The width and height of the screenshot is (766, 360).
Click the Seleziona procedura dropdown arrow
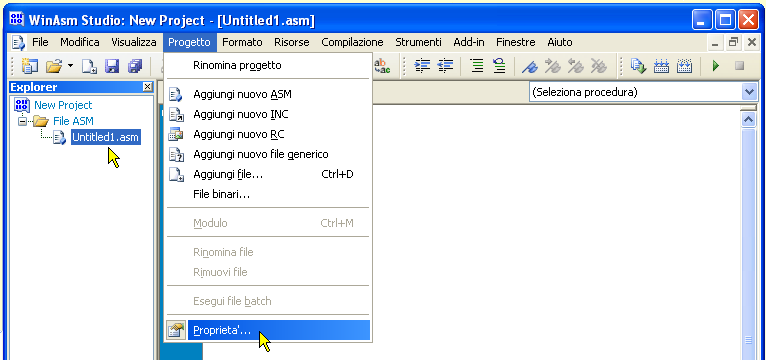[x=748, y=92]
